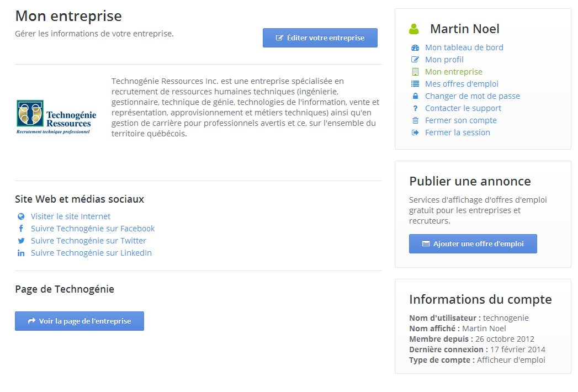This screenshot has height=392, width=578.
Task: Click the Martin Noel heading
Action: tap(465, 29)
